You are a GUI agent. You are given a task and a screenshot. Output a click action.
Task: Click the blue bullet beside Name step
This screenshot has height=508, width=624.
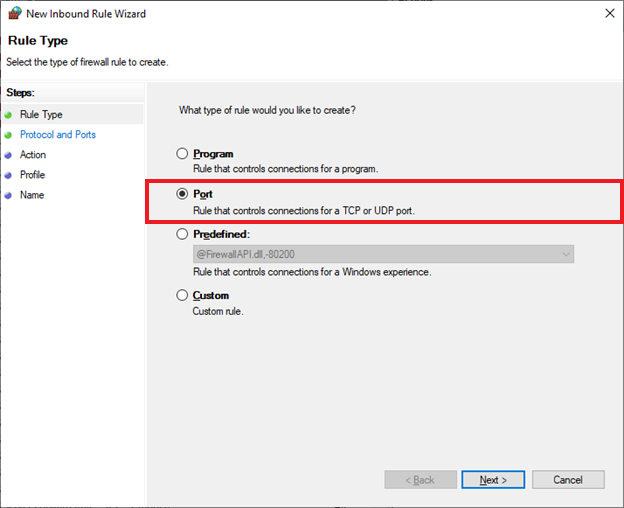pos(9,195)
